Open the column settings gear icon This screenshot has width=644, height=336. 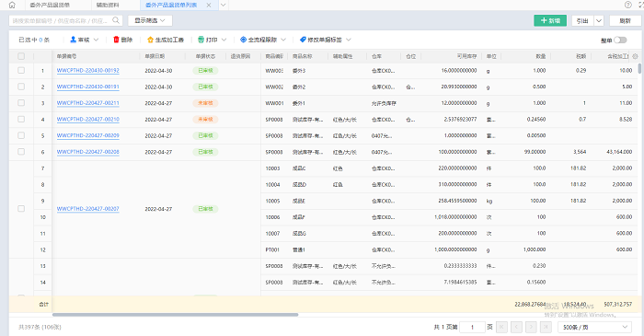[x=636, y=56]
